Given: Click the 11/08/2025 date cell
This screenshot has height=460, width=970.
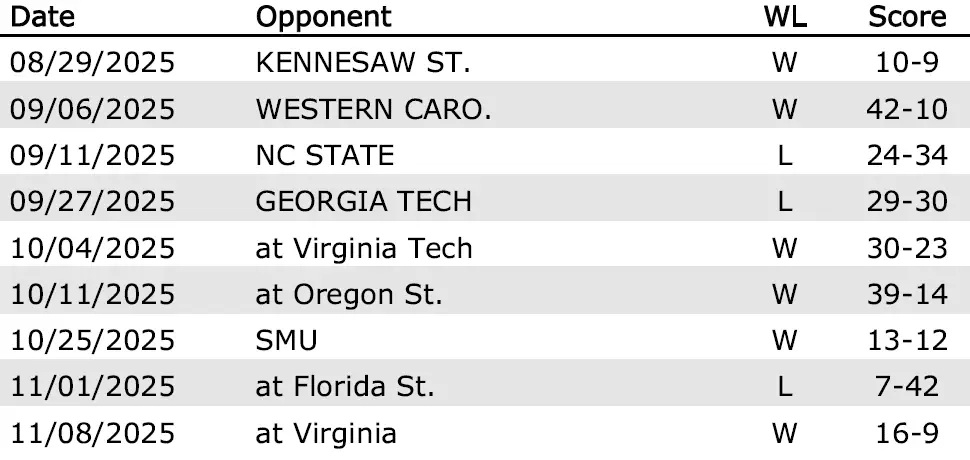Looking at the screenshot, I should 92,433.
